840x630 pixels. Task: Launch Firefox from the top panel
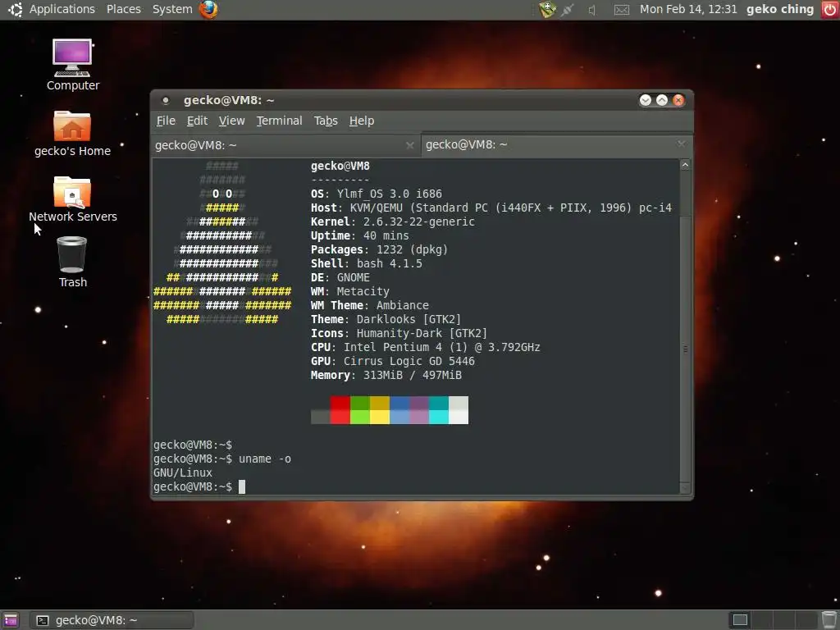coord(208,9)
